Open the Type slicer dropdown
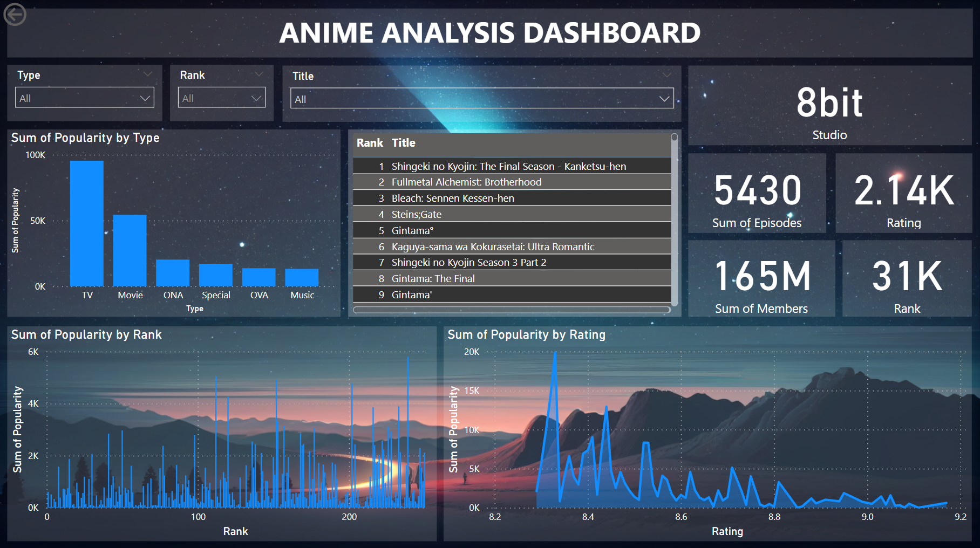This screenshot has height=548, width=980. pos(85,98)
